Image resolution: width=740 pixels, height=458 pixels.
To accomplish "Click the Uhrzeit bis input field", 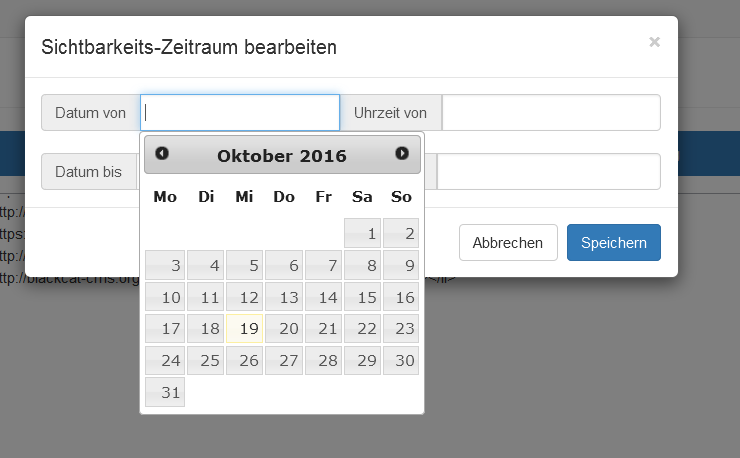I will tap(549, 171).
